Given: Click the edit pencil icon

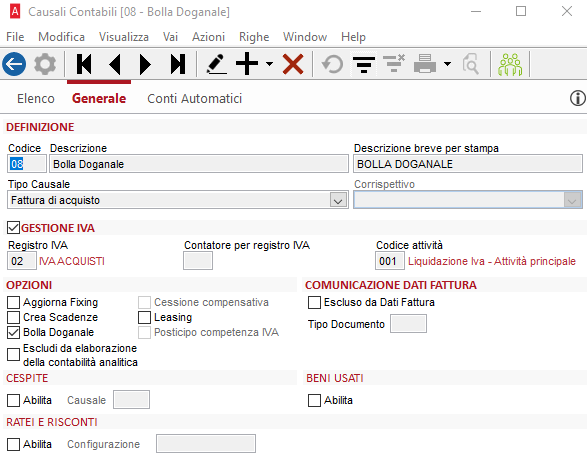Looking at the screenshot, I should (216, 64).
